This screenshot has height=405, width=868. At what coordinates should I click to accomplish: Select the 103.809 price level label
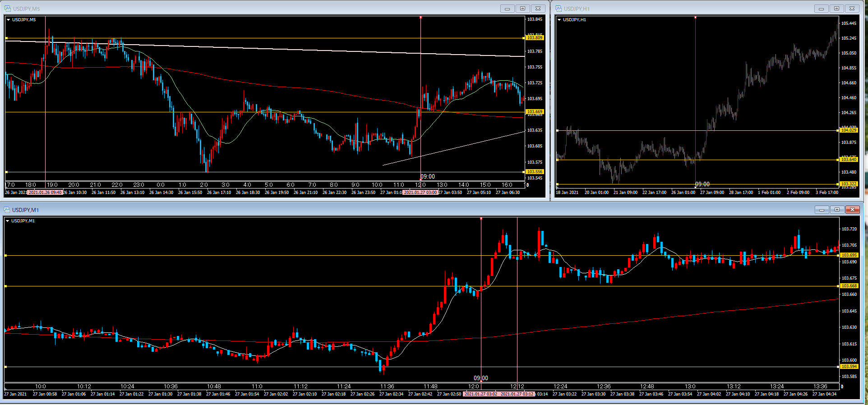point(535,38)
